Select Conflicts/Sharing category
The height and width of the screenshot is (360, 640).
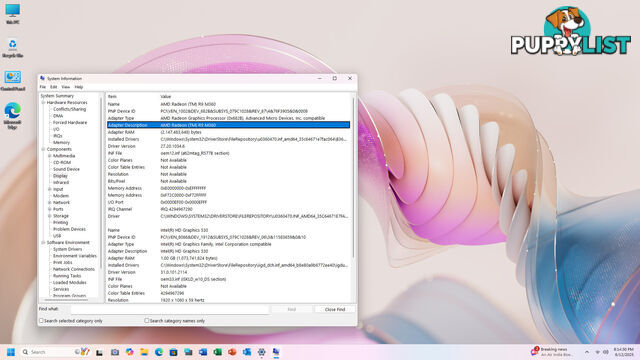[69, 109]
